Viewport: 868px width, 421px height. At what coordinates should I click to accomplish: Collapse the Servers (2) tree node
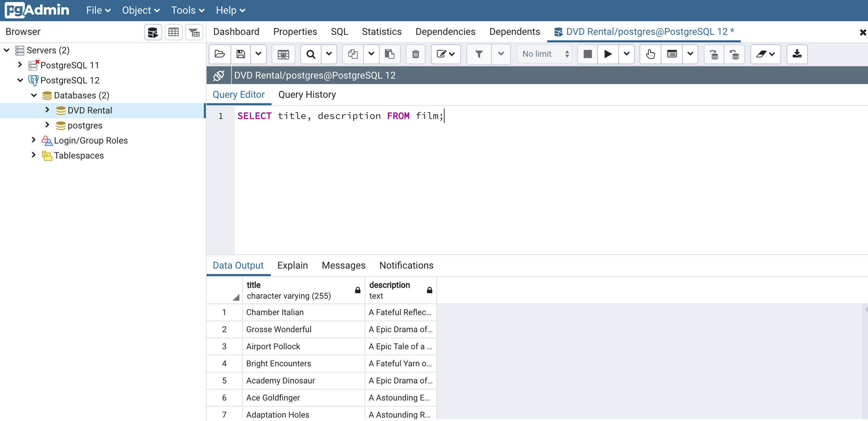pyautogui.click(x=6, y=50)
